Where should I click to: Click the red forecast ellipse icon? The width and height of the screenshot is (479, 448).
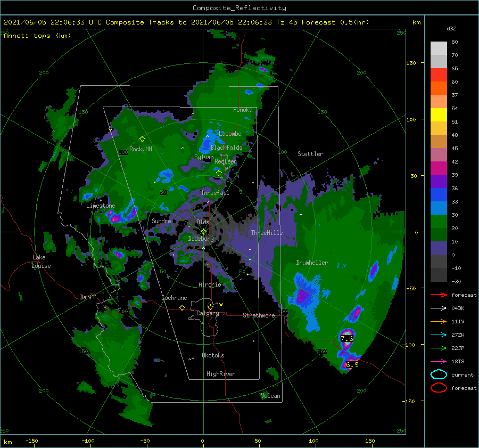[x=439, y=388]
